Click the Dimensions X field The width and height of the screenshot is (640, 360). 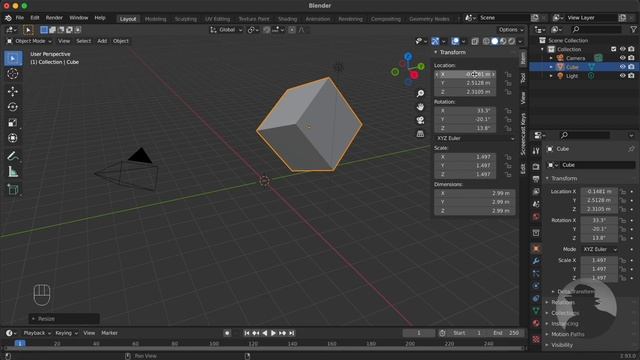[x=475, y=193]
